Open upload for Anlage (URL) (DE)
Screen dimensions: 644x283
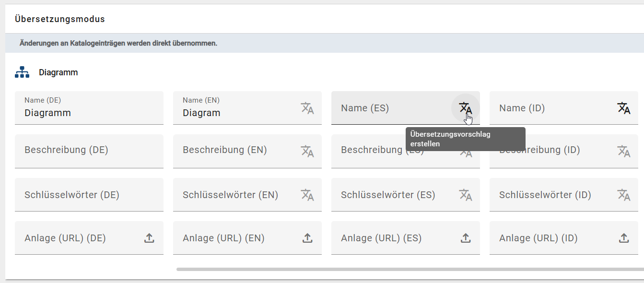coord(149,237)
